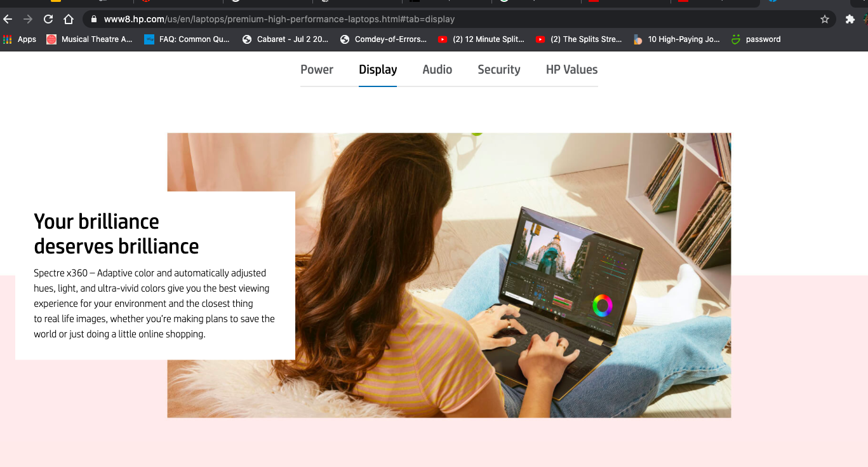Switch to the Power tab
This screenshot has height=467, width=868.
[x=317, y=70]
